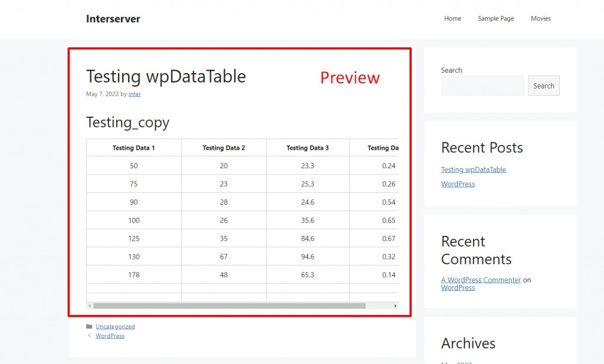Open the Movies menu item
Viewport: 604px width, 364px height.
[541, 18]
